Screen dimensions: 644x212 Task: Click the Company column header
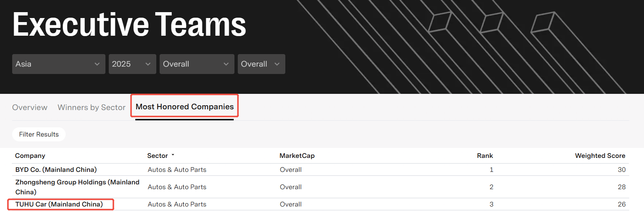point(30,156)
